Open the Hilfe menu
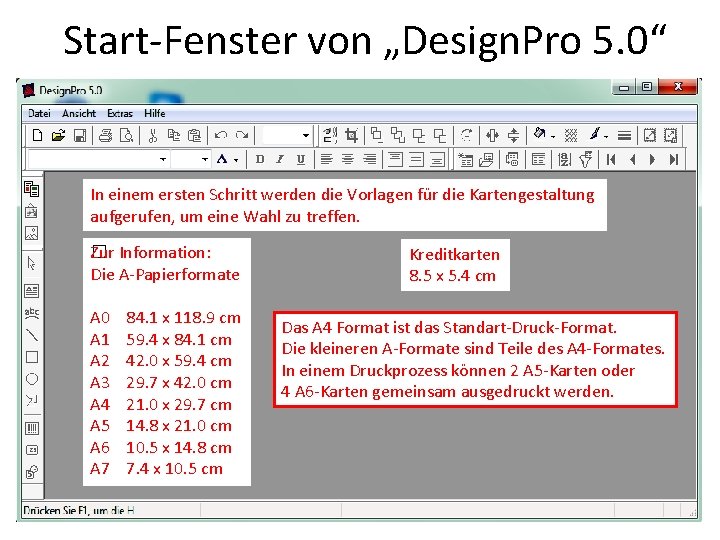 coord(155,113)
